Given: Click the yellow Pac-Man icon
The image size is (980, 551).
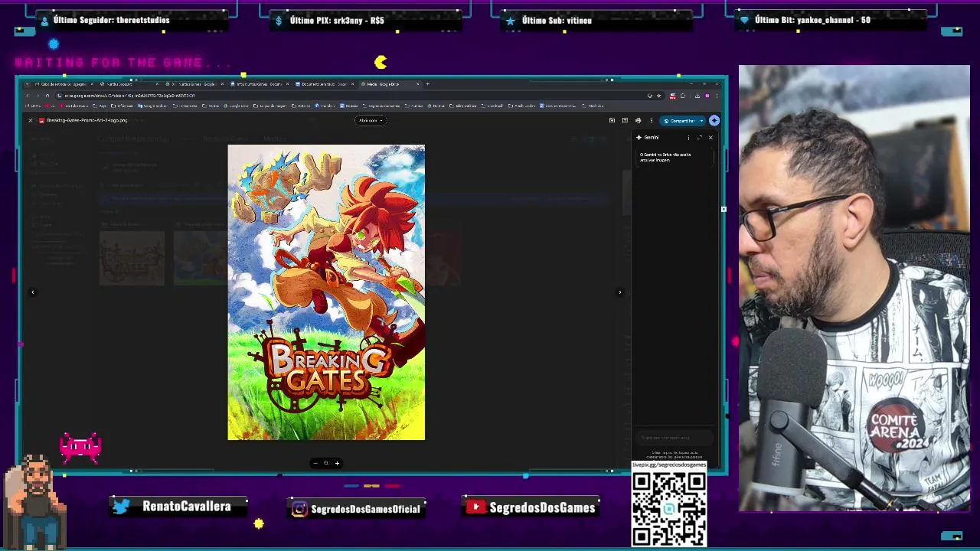Looking at the screenshot, I should [381, 62].
